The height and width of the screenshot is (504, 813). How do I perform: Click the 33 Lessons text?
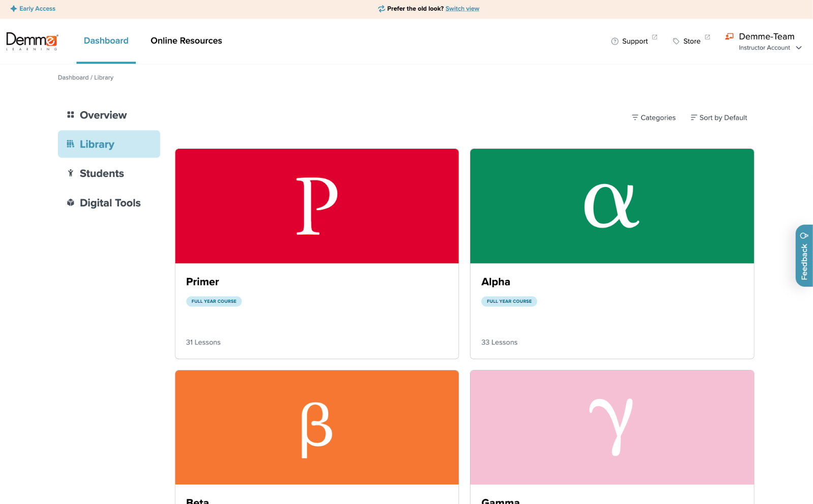coord(499,342)
